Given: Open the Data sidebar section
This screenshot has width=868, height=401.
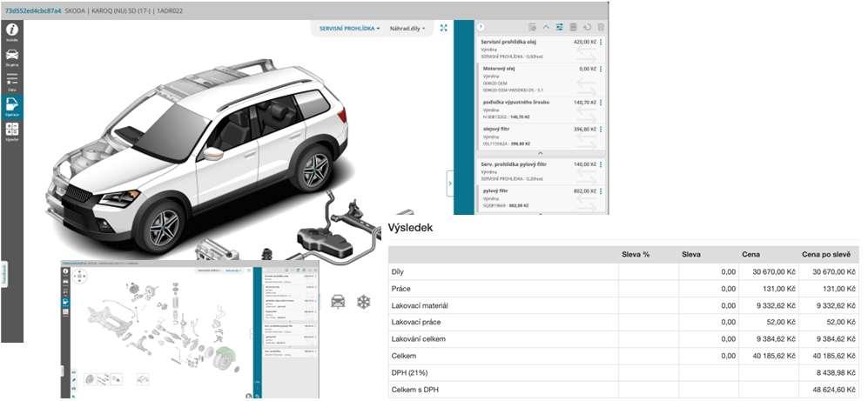Looking at the screenshot, I should pos(11,81).
